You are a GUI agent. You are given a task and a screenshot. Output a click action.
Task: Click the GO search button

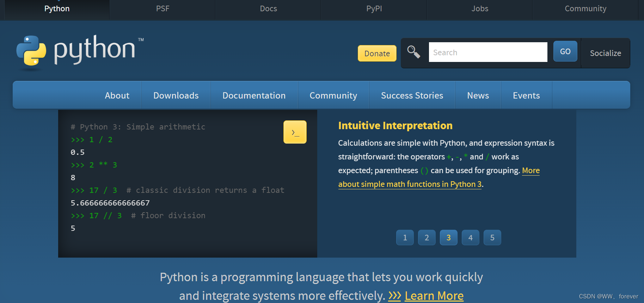coord(565,51)
